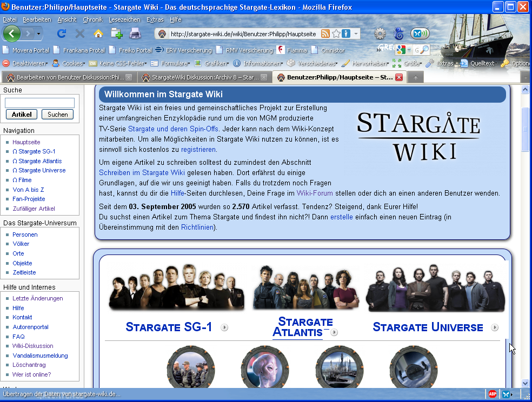Go to the browser home page icon
This screenshot has width=532, height=402.
[x=98, y=33]
